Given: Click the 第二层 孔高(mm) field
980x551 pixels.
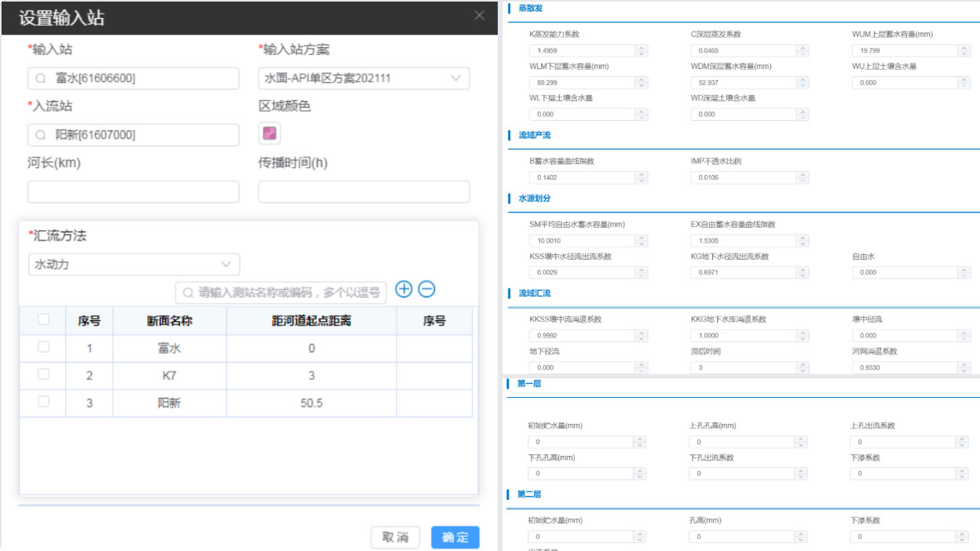Looking at the screenshot, I should (748, 537).
